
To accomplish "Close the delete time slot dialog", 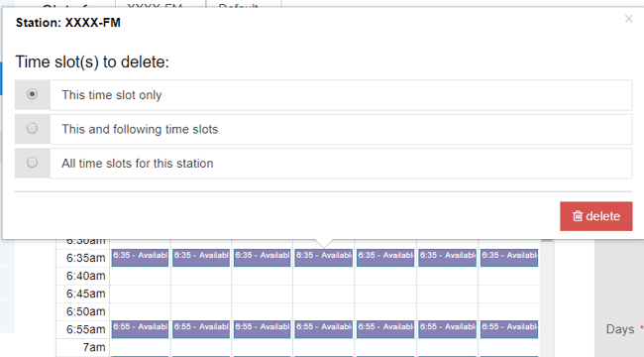I will tap(628, 19).
